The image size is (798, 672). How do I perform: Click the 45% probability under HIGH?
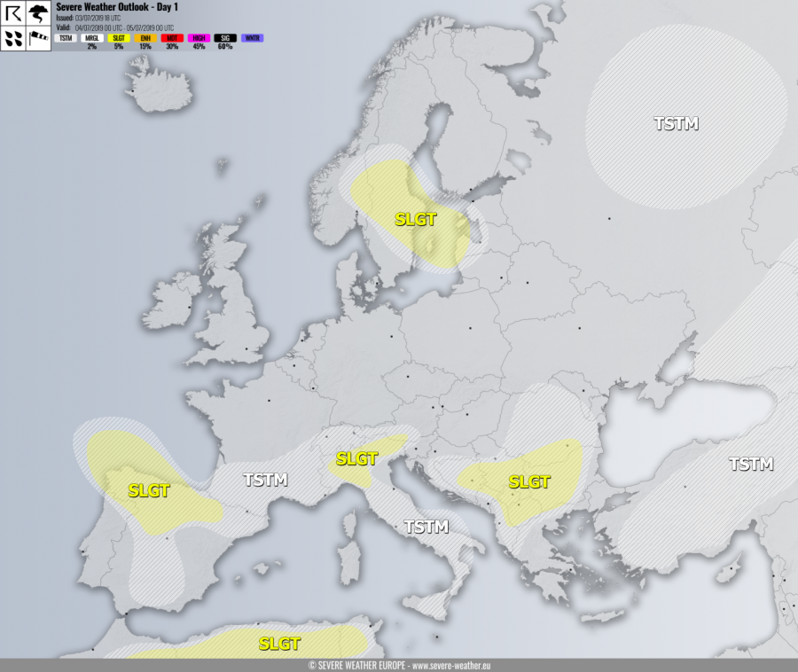[199, 46]
